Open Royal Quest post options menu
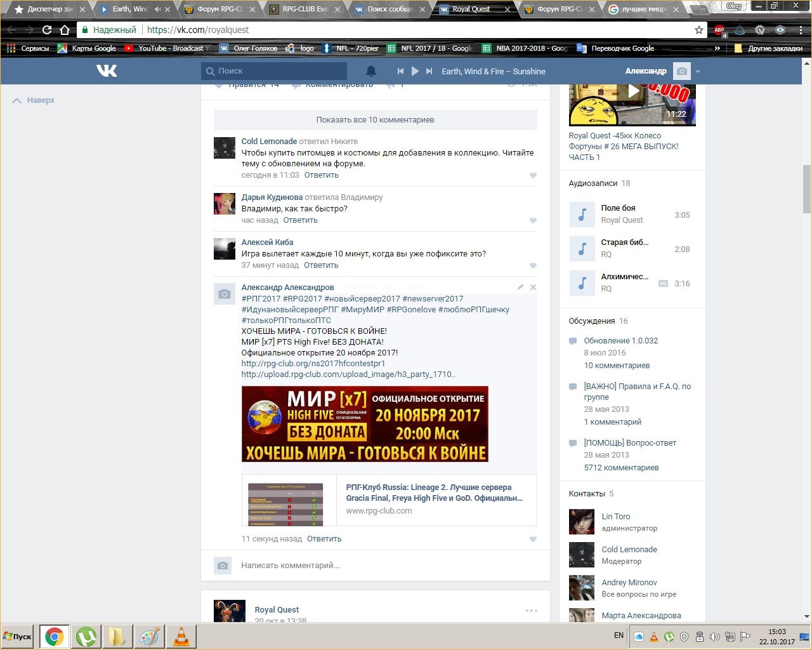 point(531,611)
